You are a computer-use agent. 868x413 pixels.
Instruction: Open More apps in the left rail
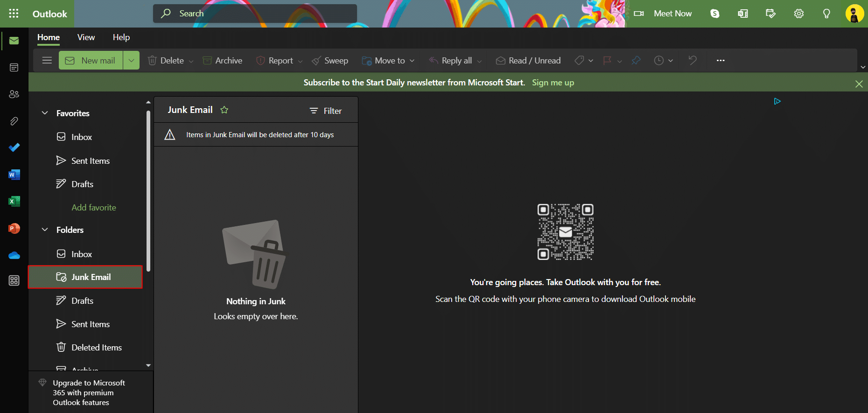14,280
